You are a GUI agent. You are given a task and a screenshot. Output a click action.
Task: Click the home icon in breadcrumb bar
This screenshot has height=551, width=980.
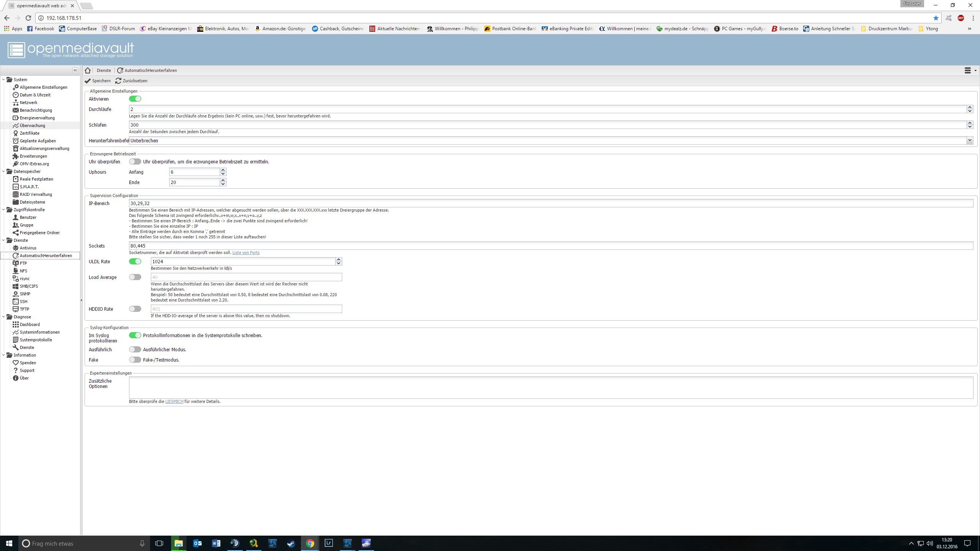(88, 70)
